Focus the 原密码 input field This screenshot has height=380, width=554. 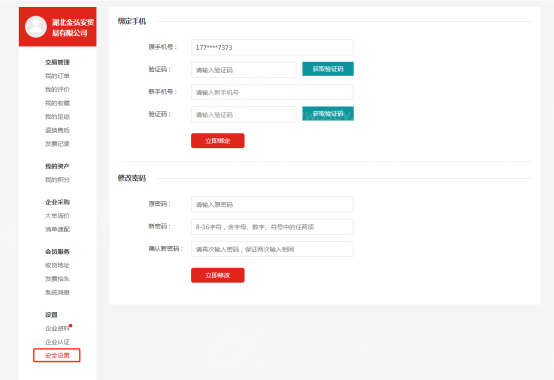(x=272, y=204)
